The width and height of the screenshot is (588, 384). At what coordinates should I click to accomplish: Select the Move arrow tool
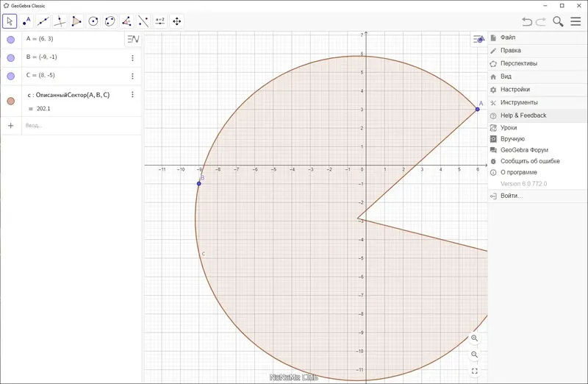coord(10,21)
